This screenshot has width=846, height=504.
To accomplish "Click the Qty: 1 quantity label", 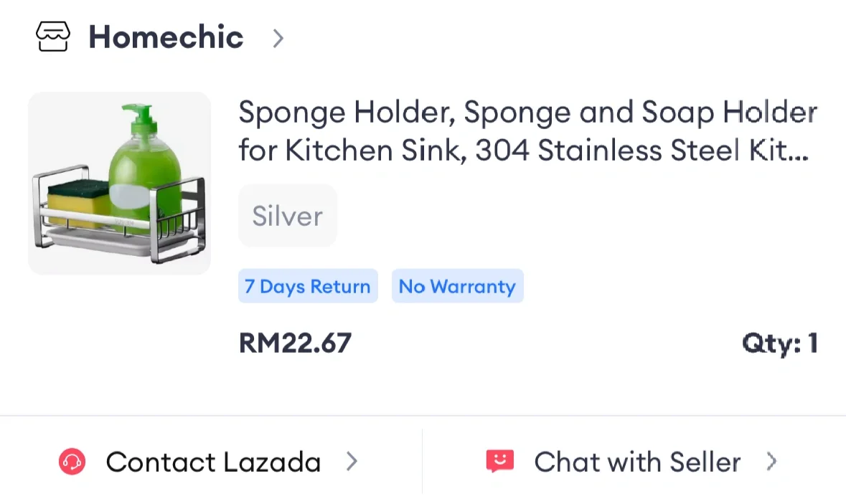I will coord(779,344).
